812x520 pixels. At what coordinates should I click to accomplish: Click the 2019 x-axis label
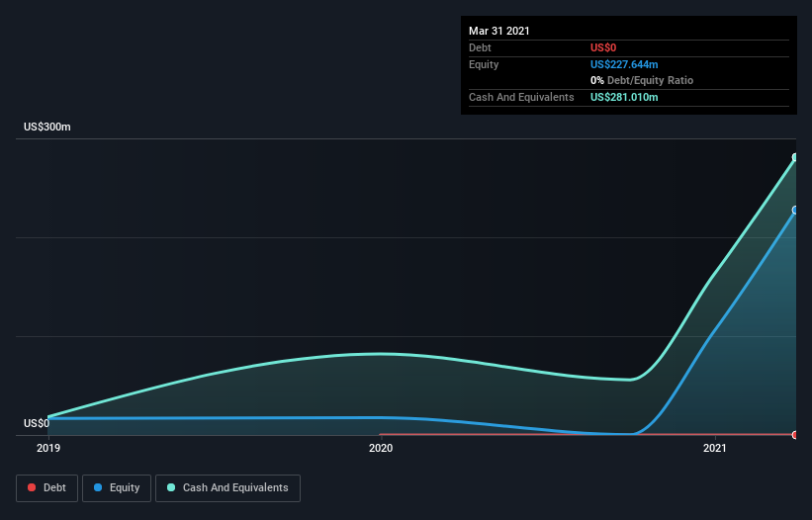click(x=48, y=448)
